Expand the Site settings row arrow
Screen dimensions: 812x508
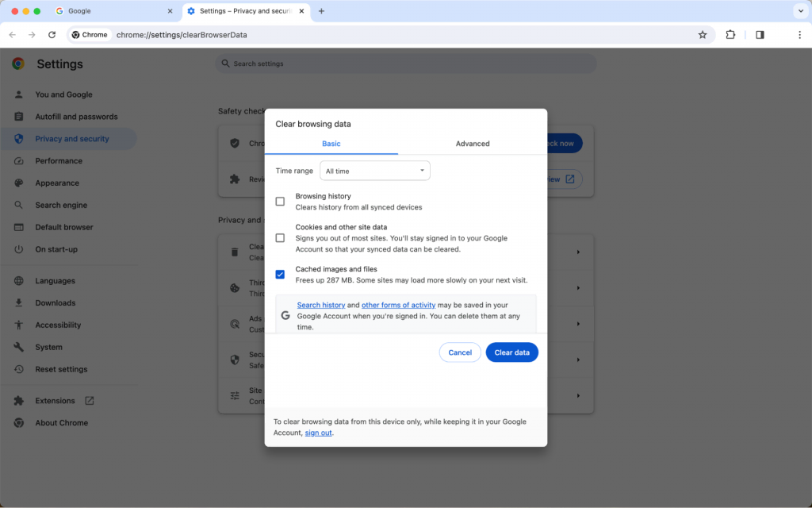click(578, 395)
